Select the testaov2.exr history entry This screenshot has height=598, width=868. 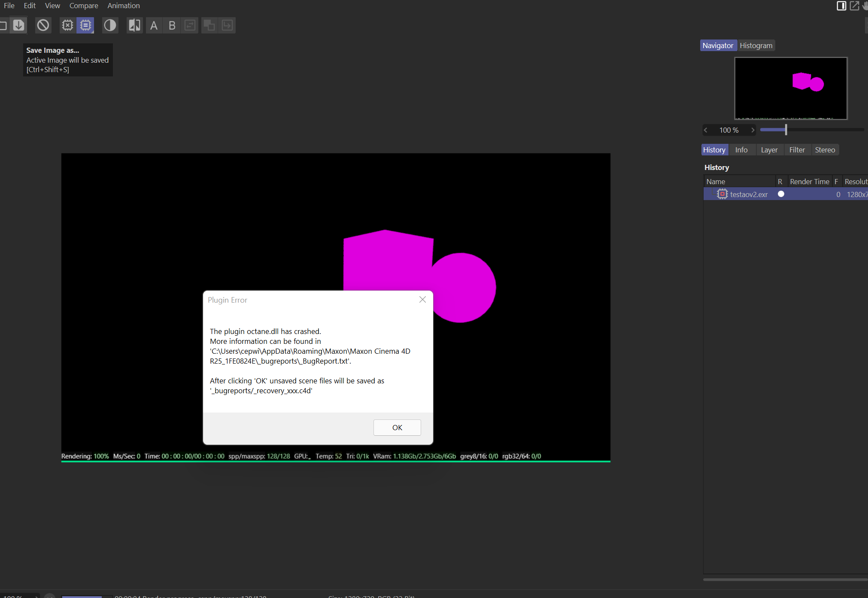(x=749, y=194)
